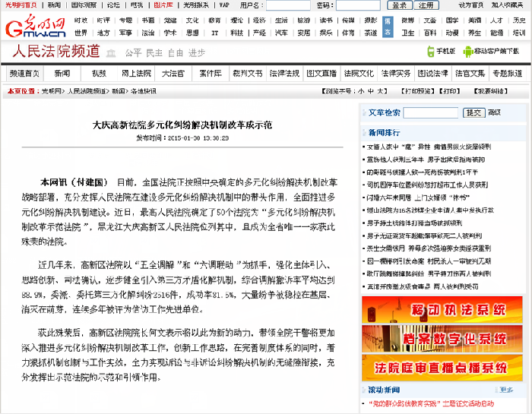The width and height of the screenshot is (532, 414).
Task: Open the 网上法院 channel tab
Action: [136, 74]
